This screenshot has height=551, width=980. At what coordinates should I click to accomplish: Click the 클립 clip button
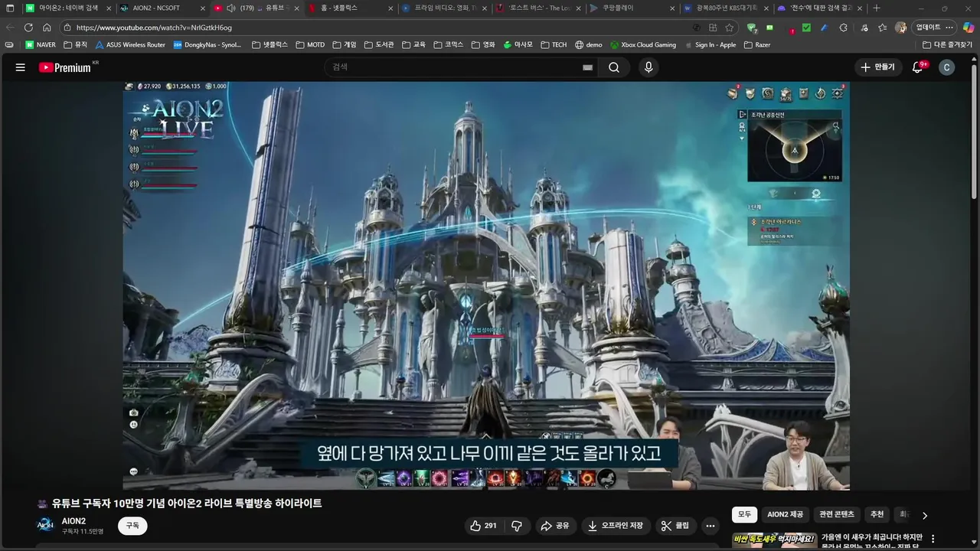675,526
